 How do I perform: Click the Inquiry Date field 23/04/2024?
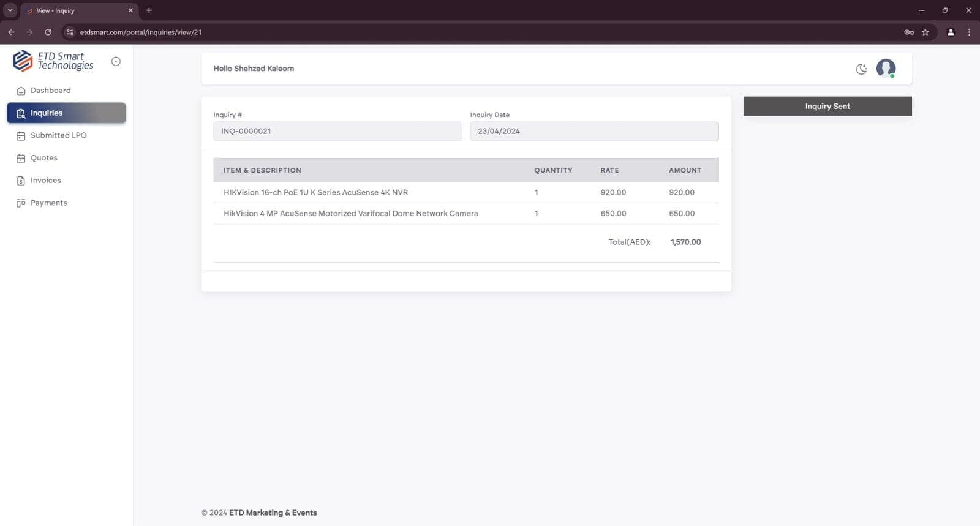pos(594,131)
